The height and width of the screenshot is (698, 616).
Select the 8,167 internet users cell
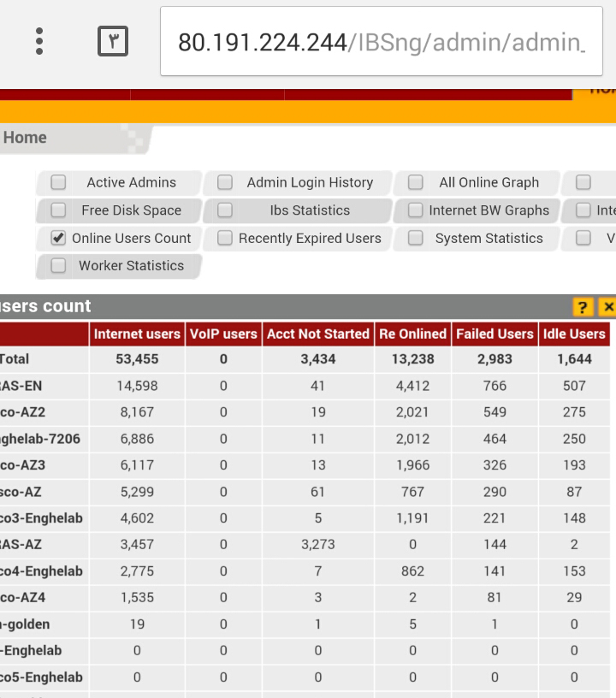(x=137, y=412)
